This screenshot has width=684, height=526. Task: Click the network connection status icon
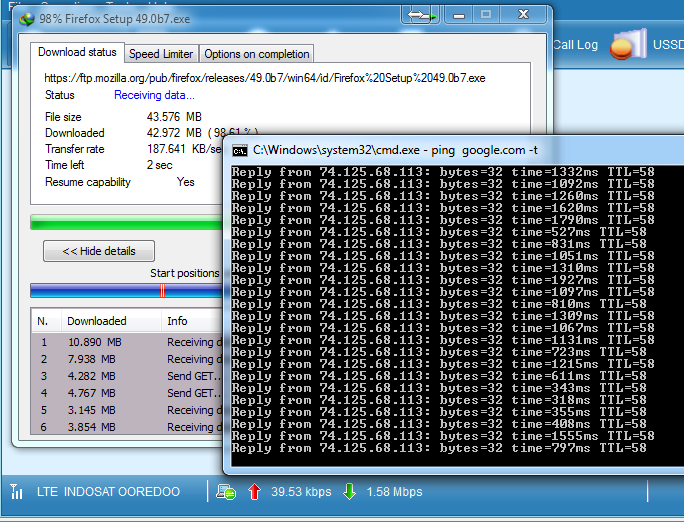pyautogui.click(x=226, y=491)
